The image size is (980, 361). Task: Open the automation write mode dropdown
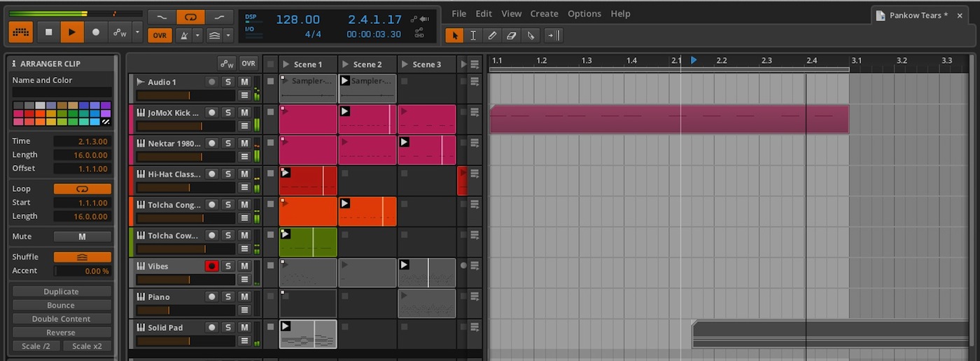pos(137,32)
